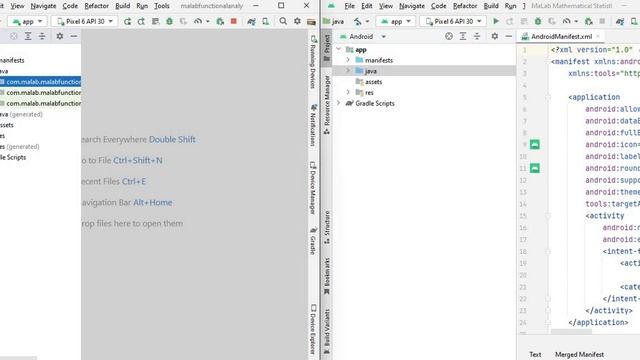Click Select Opened File in the Android panel
640x360 pixels.
(449, 36)
